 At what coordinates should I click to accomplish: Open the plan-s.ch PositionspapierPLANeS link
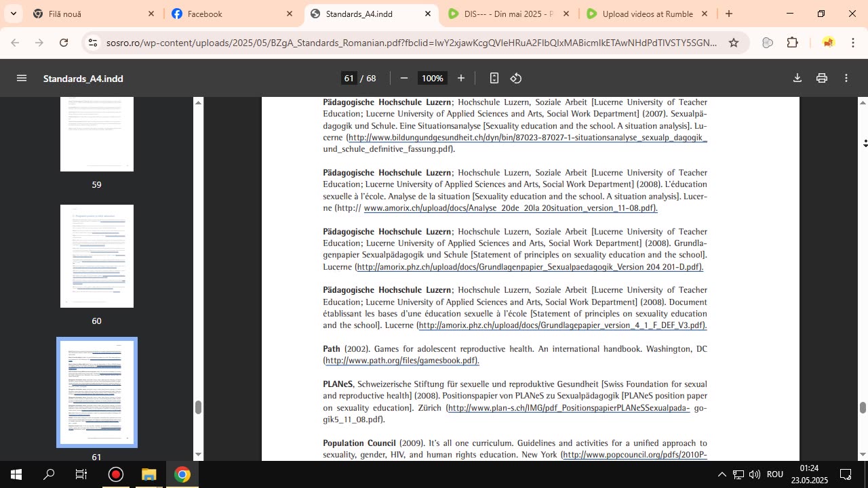click(x=569, y=408)
